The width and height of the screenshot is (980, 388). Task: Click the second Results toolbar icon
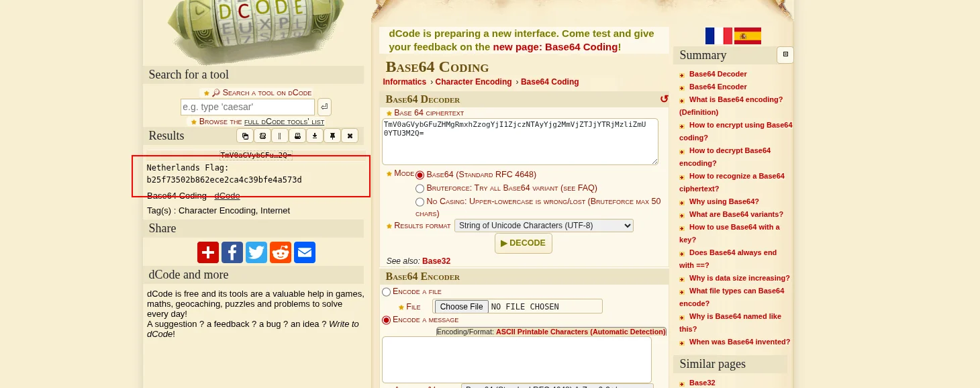[x=262, y=136]
